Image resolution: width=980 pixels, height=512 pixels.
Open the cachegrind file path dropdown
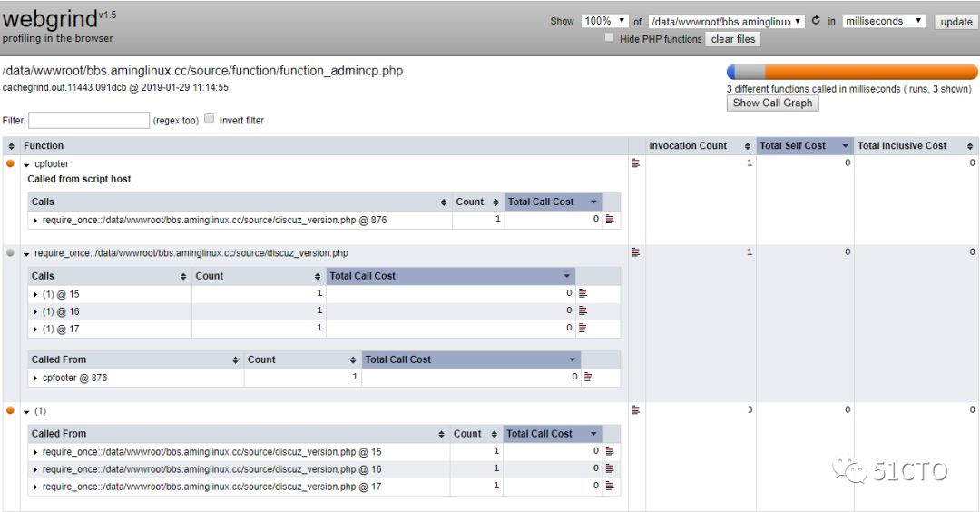(726, 21)
